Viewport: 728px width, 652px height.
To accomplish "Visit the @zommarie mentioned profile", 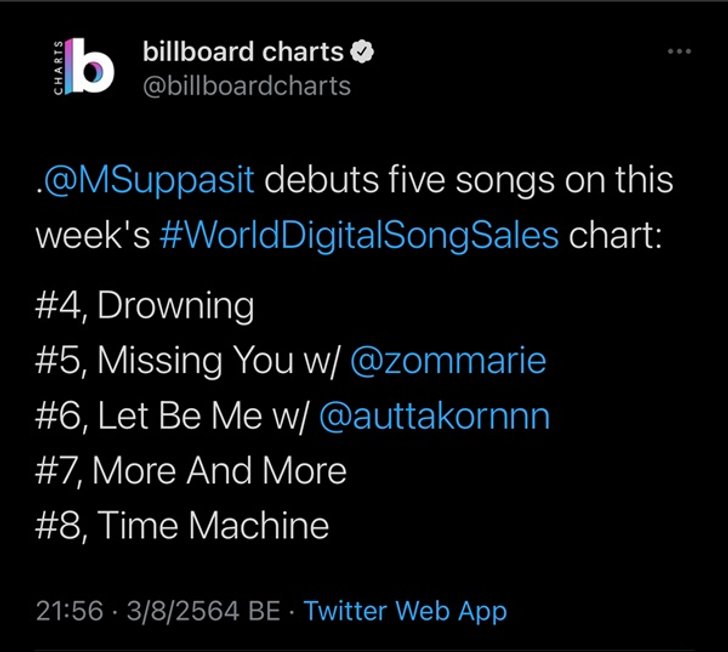I will click(x=448, y=359).
